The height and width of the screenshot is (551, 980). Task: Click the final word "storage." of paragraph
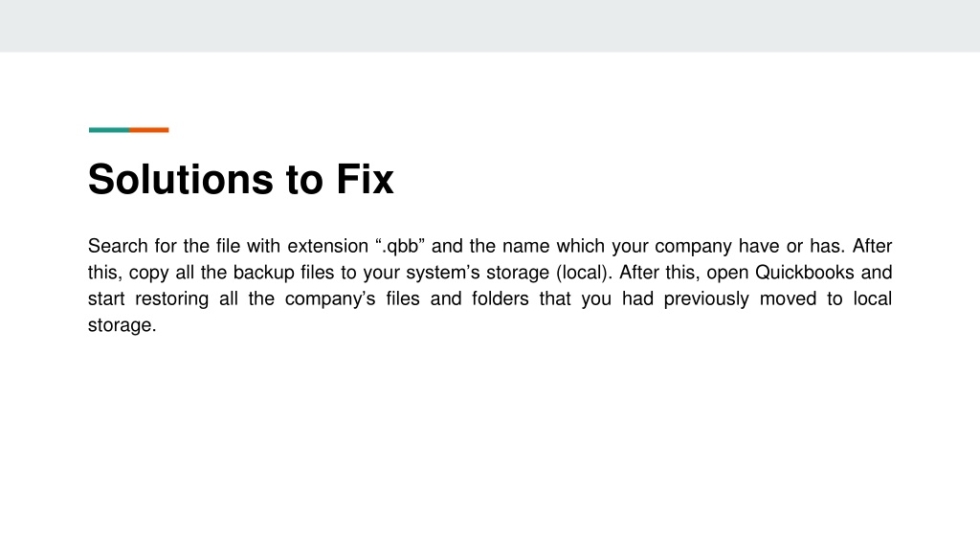click(122, 325)
